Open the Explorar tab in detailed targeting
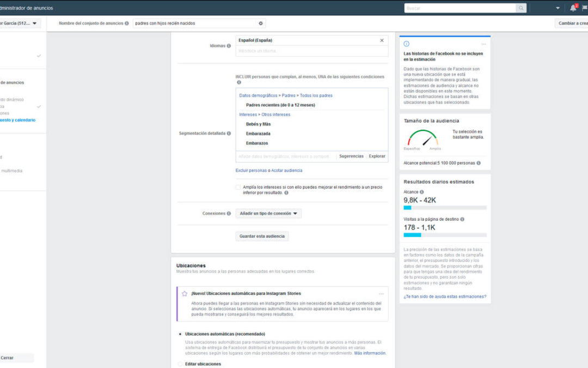The height and width of the screenshot is (368, 588). point(377,156)
